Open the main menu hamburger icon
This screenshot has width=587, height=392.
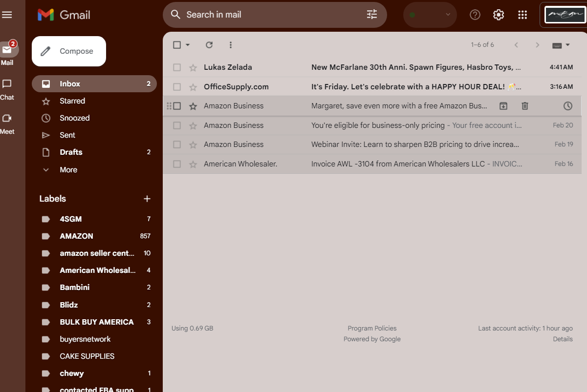tap(7, 15)
